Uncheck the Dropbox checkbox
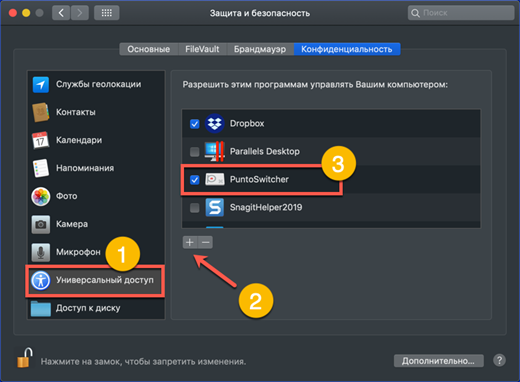520x382 pixels. pos(195,124)
